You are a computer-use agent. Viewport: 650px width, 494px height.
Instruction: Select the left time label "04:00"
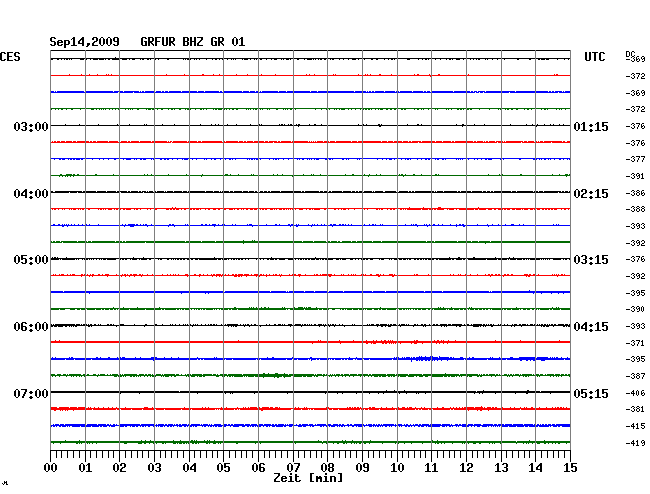(31, 194)
